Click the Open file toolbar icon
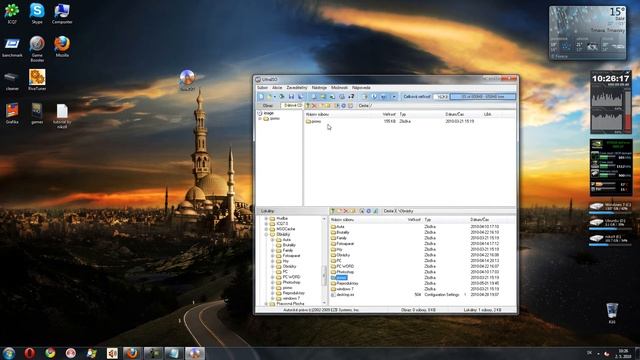Image resolution: width=640 pixels, height=360 pixels. click(269, 97)
